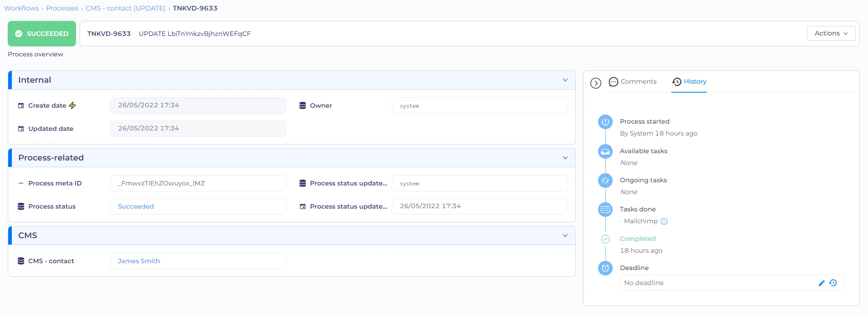
Task: Collapse the CMS section
Action: pyautogui.click(x=565, y=235)
